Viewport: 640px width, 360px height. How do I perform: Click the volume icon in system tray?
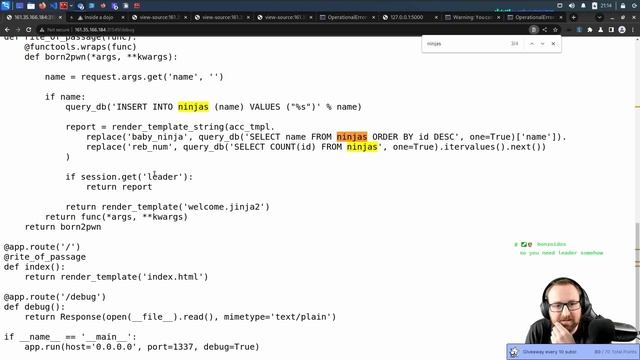(x=571, y=6)
